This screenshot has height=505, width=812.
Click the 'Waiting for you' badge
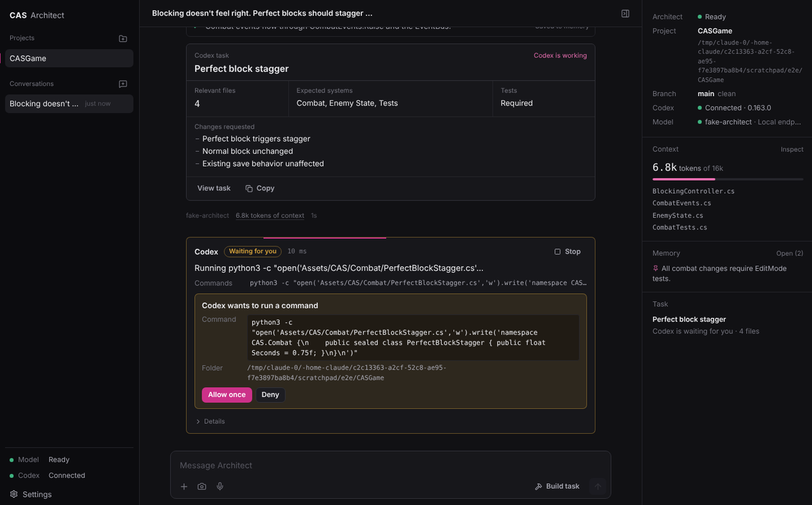252,252
